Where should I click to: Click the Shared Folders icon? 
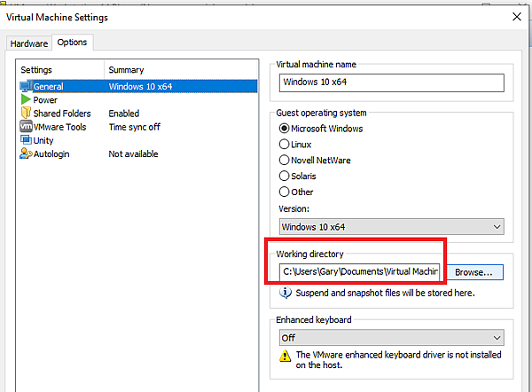26,113
